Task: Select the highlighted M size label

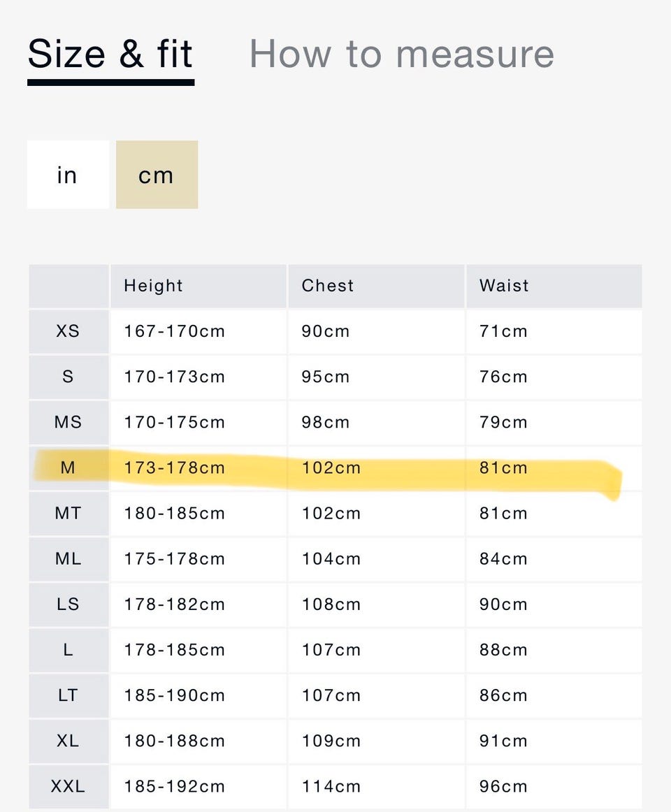Action: (x=68, y=467)
